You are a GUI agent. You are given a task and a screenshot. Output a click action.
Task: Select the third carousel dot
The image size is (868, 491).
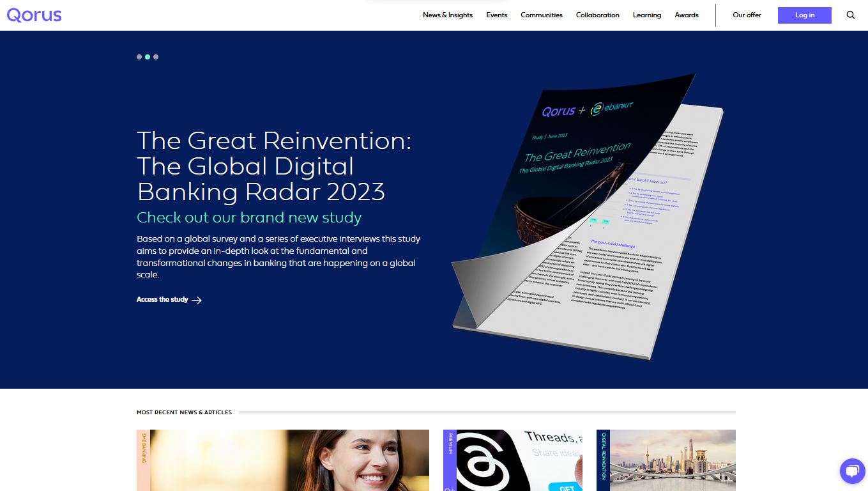click(156, 57)
